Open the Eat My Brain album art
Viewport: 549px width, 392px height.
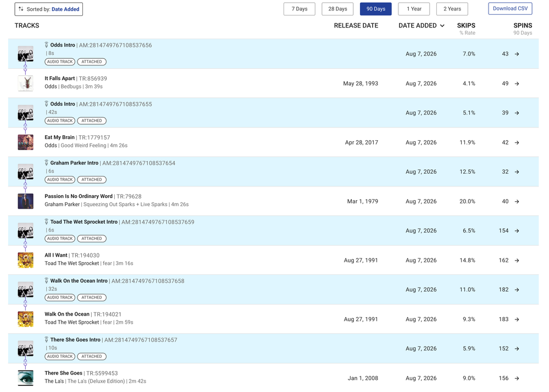click(x=26, y=142)
